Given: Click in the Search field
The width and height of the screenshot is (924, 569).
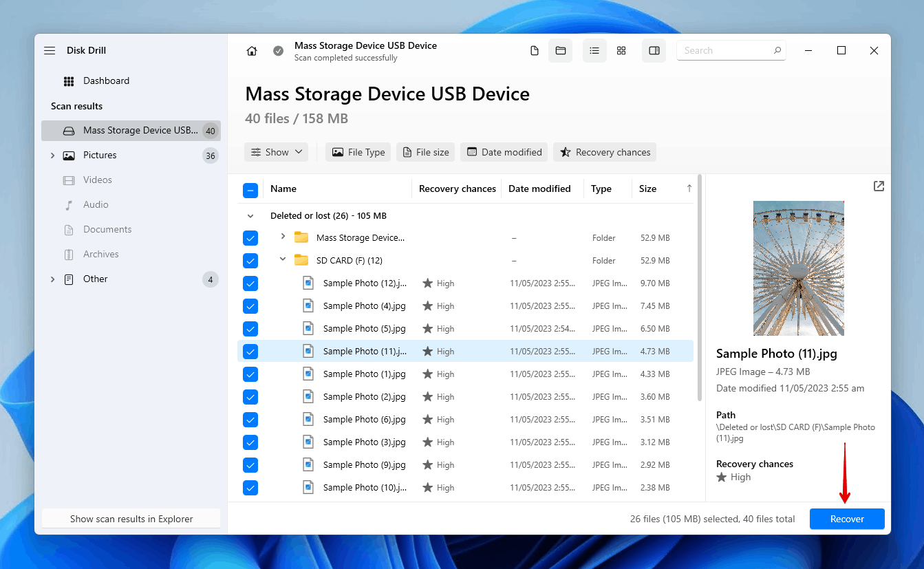Looking at the screenshot, I should [731, 50].
